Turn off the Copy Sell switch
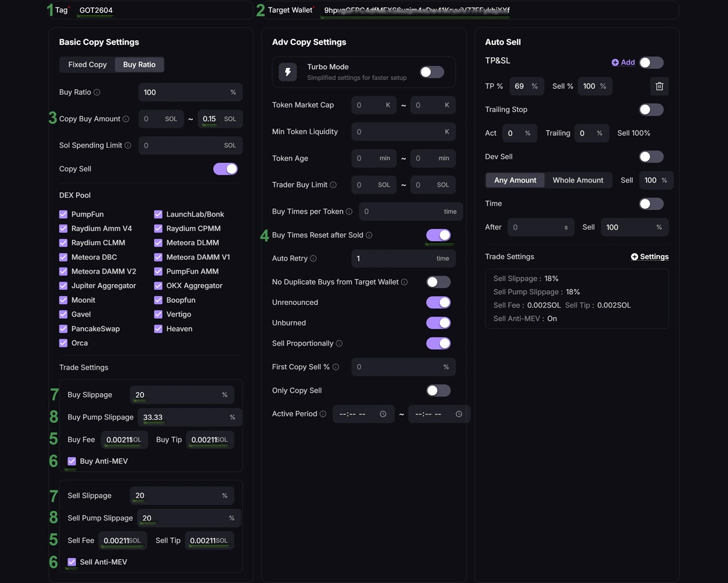 (x=225, y=169)
